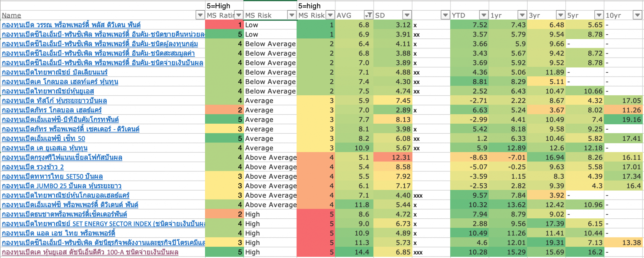Open filter dropdown of the numeric MS Risk column
Screen dimensions: 644x258
click(330, 15)
